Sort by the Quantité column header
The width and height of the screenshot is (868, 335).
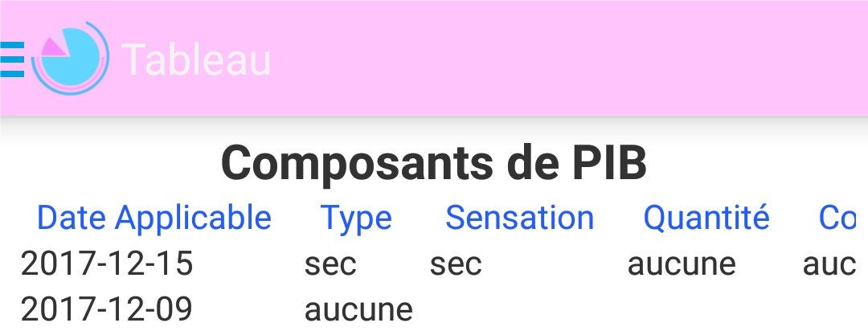point(706,218)
